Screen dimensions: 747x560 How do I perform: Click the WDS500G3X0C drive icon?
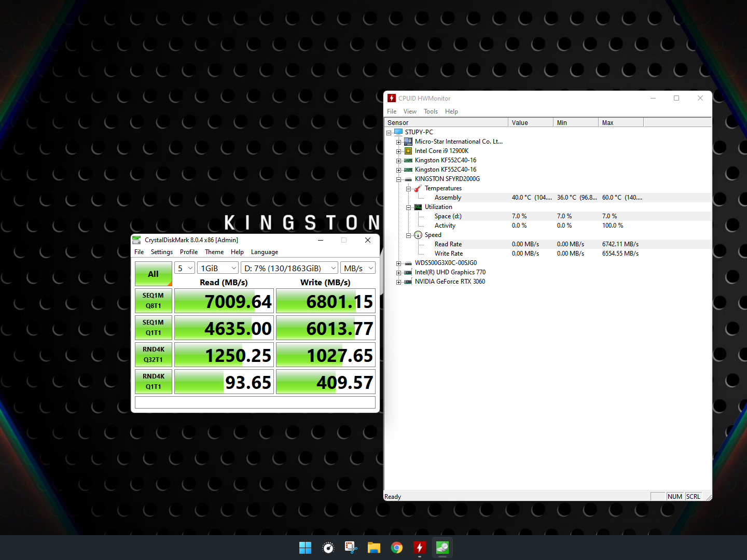408,263
